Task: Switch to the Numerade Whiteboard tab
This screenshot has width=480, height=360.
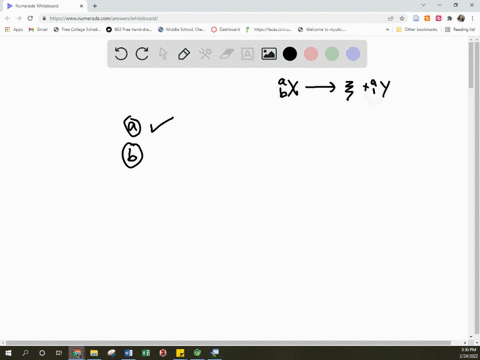Action: (45, 6)
